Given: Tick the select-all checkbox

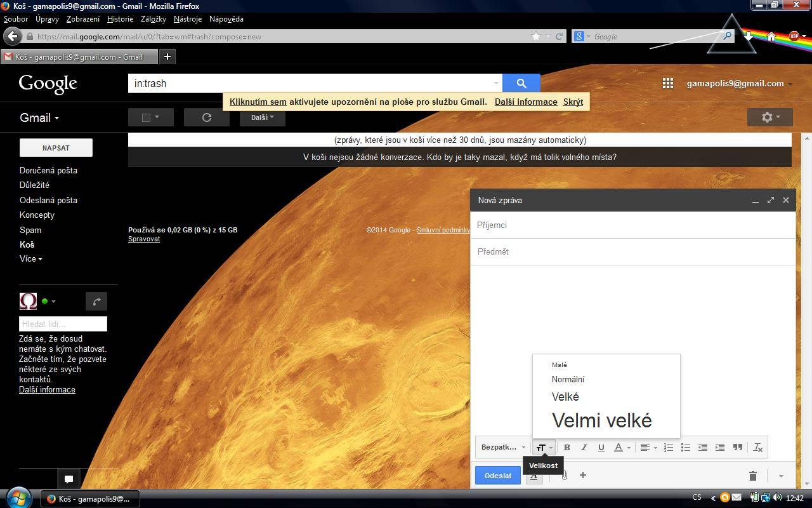Looking at the screenshot, I should point(146,117).
